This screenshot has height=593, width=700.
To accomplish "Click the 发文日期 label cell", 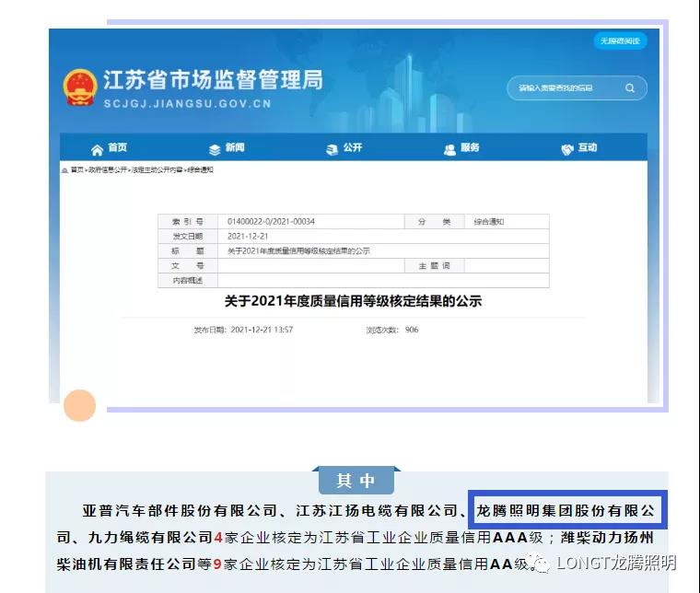I will click(x=188, y=237).
